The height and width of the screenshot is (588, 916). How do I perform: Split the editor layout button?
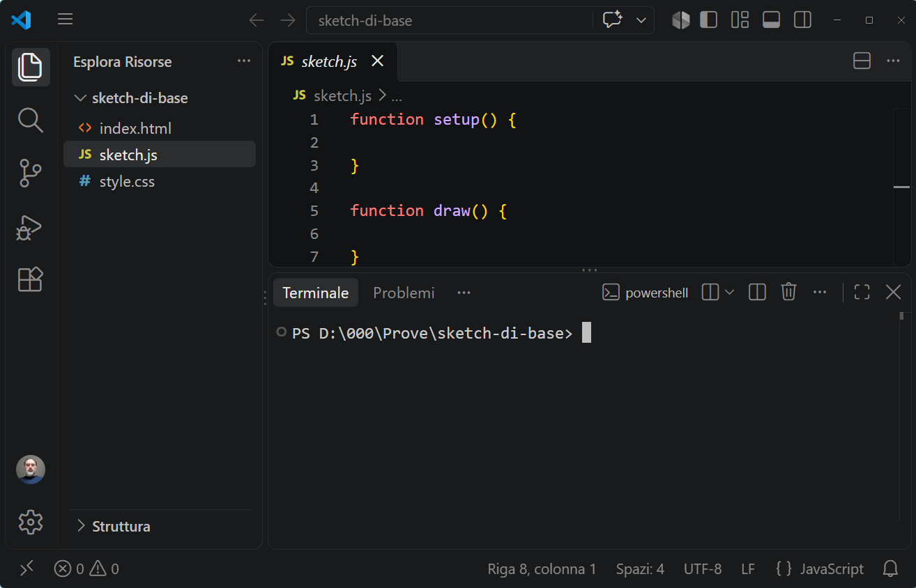[862, 61]
